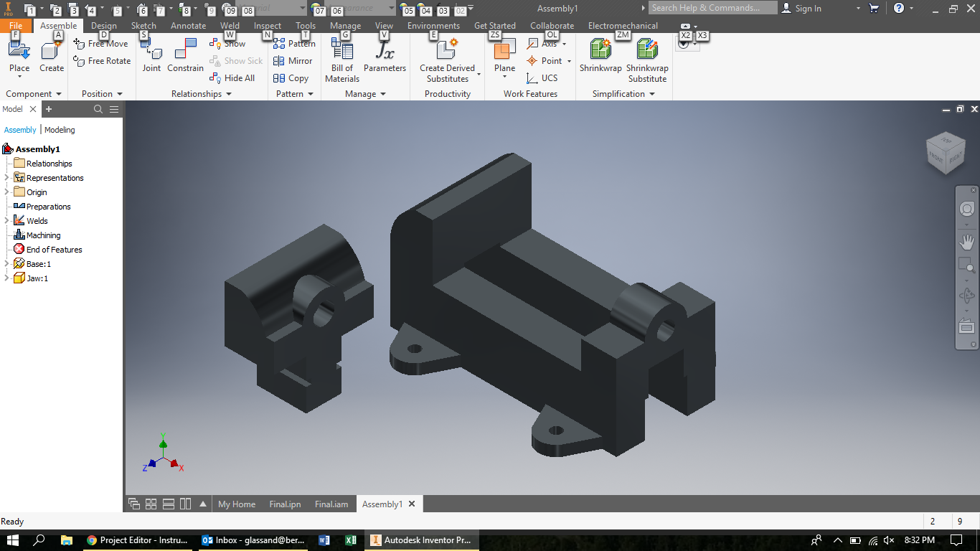The image size is (980, 551).
Task: Click Create Derived Substitutes icon
Action: 447,50
